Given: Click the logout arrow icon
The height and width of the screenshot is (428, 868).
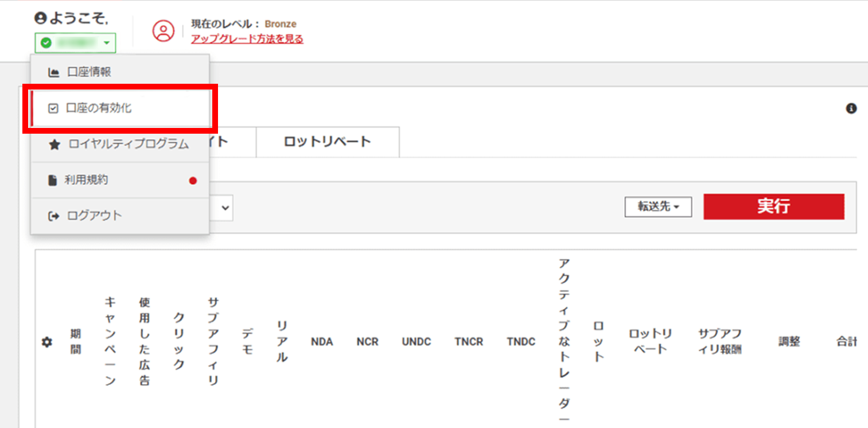Looking at the screenshot, I should tap(54, 216).
